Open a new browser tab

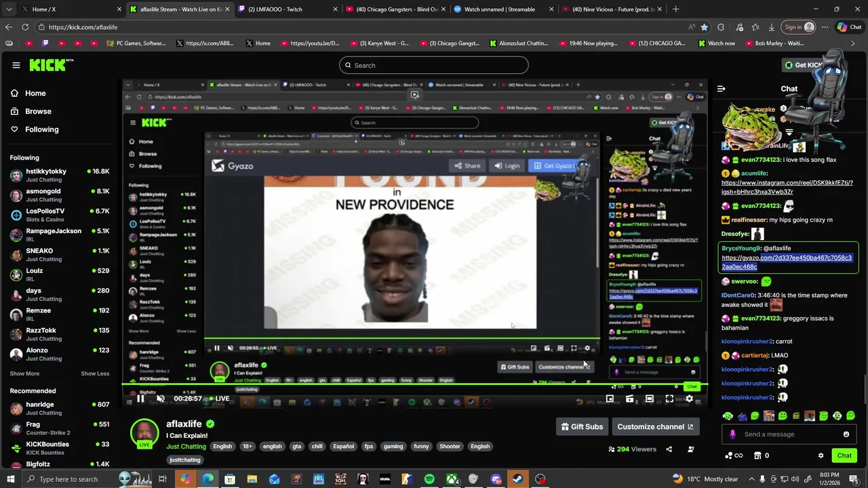675,9
